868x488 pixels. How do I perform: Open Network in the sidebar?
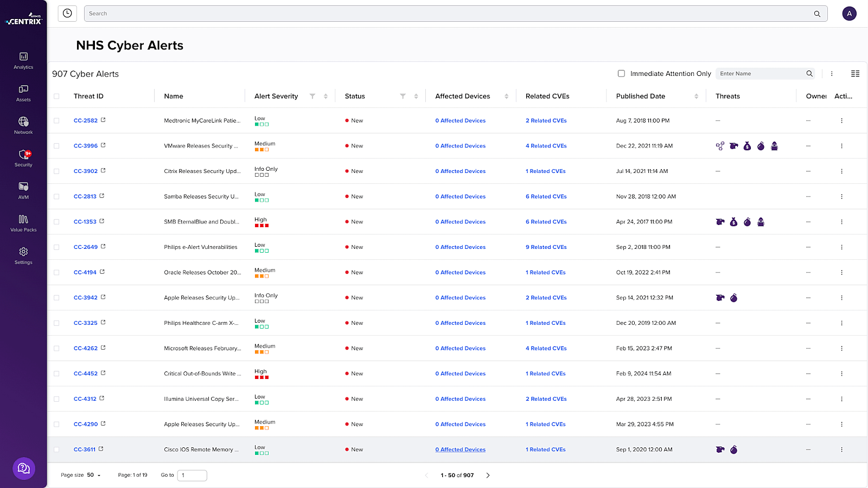point(23,126)
